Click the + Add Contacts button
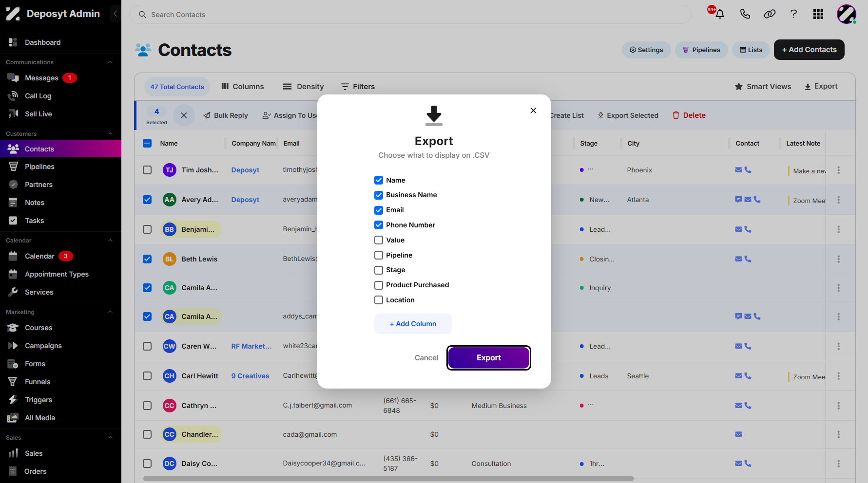 point(809,50)
